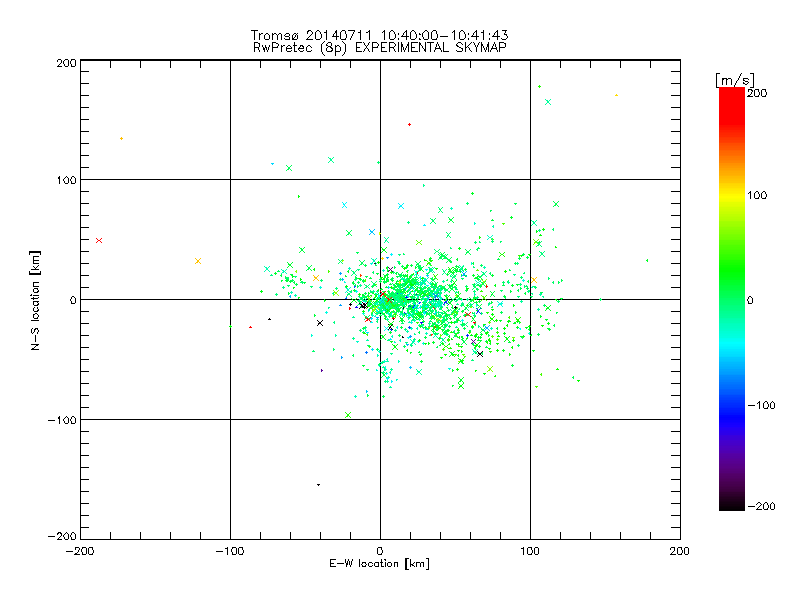The width and height of the screenshot is (800, 600).
Task: Click the yellow dot in the upper right corner
Action: [x=616, y=95]
